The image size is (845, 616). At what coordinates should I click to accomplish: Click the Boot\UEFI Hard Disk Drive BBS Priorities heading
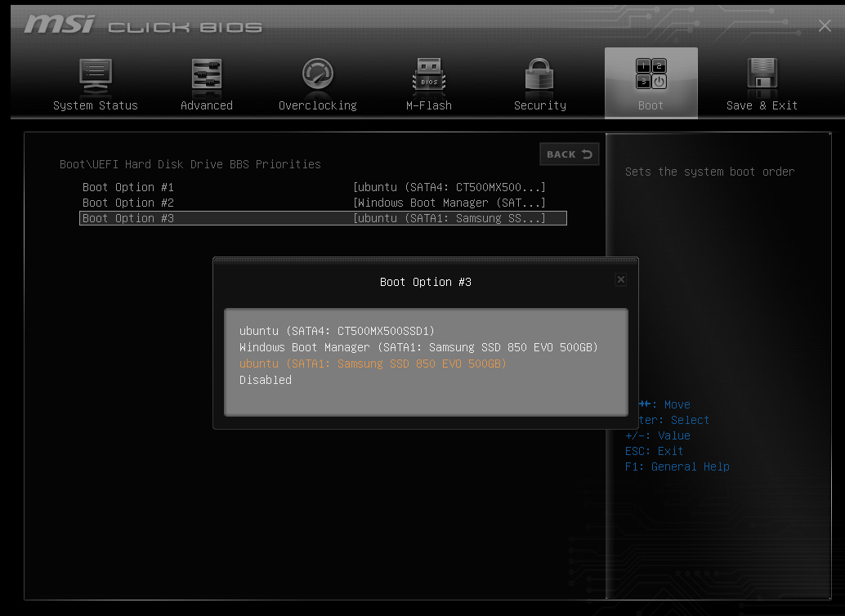190,164
